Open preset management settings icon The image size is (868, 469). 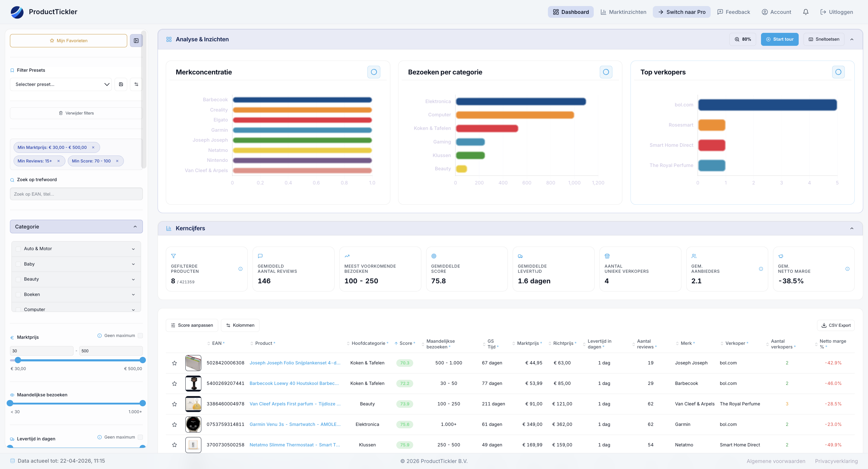pyautogui.click(x=137, y=84)
